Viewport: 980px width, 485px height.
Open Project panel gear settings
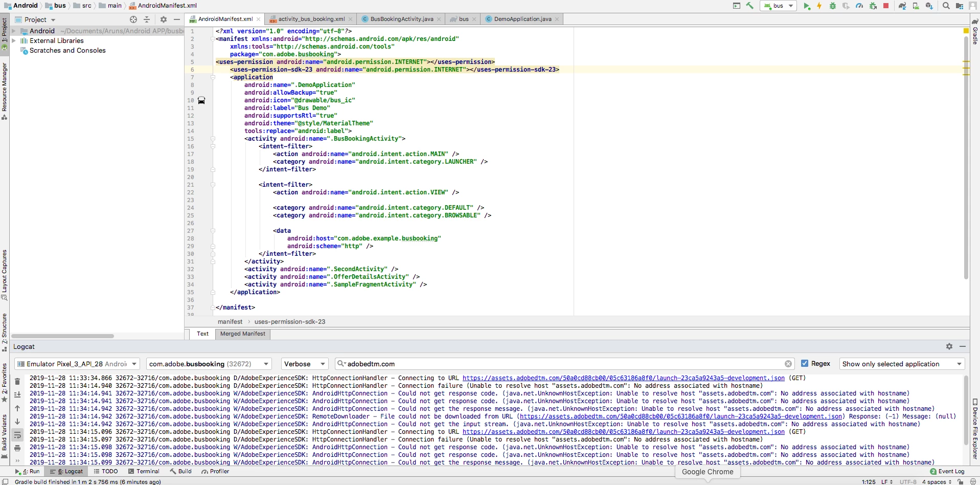click(x=164, y=19)
